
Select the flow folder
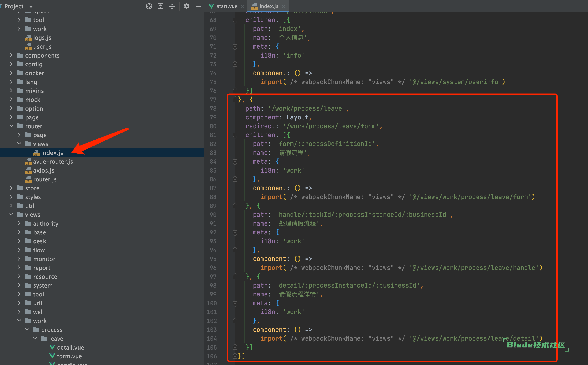(x=35, y=250)
